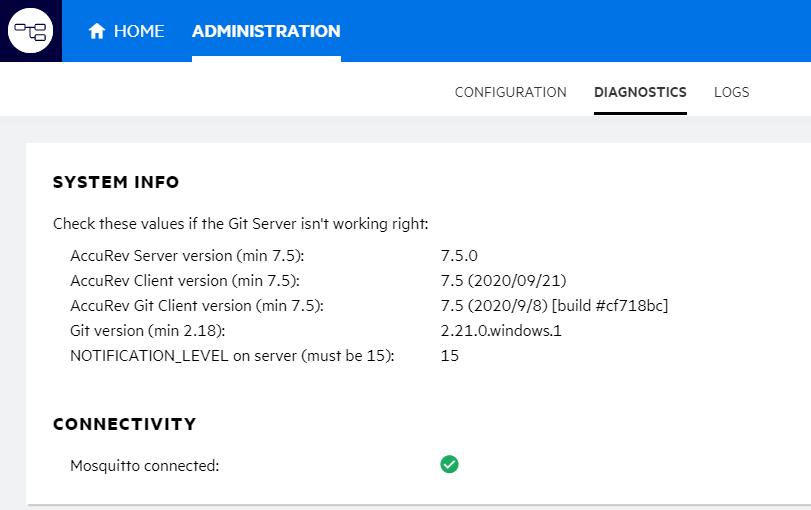Click the SYSTEM INFO heading
This screenshot has height=510, width=811.
pos(116,182)
